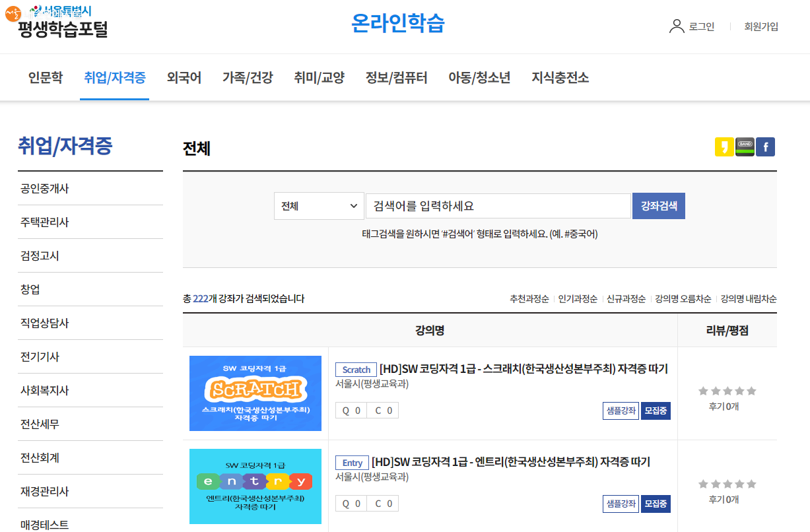Click 샘플강좌 button for Scratch course
The width and height of the screenshot is (810, 532).
(x=621, y=411)
